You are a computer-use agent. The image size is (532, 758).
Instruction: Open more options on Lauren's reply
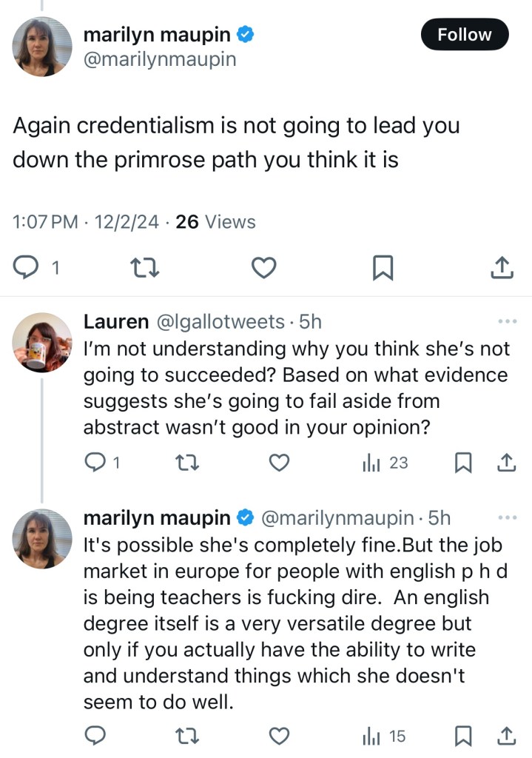click(x=507, y=322)
